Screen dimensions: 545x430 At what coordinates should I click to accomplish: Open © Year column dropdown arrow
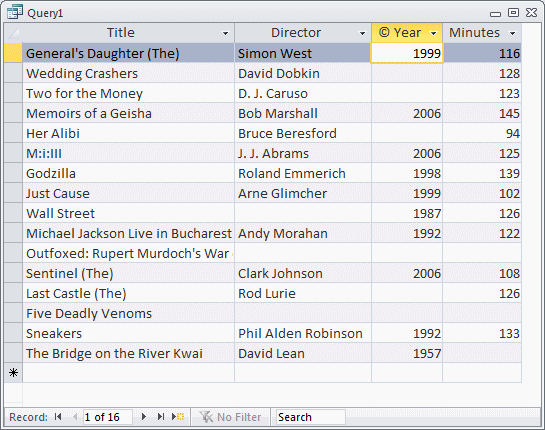pyautogui.click(x=433, y=33)
